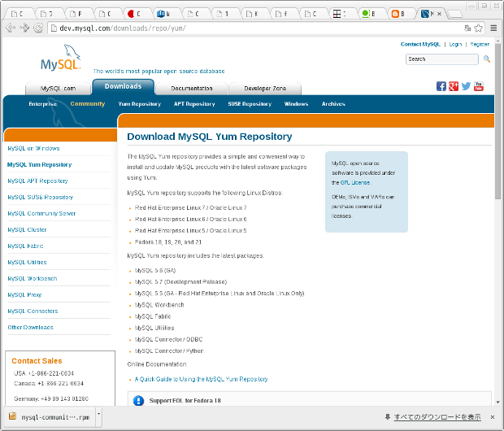Go forward with the browser forward arrow
Screen dimensions: 504x431
tap(24, 28)
